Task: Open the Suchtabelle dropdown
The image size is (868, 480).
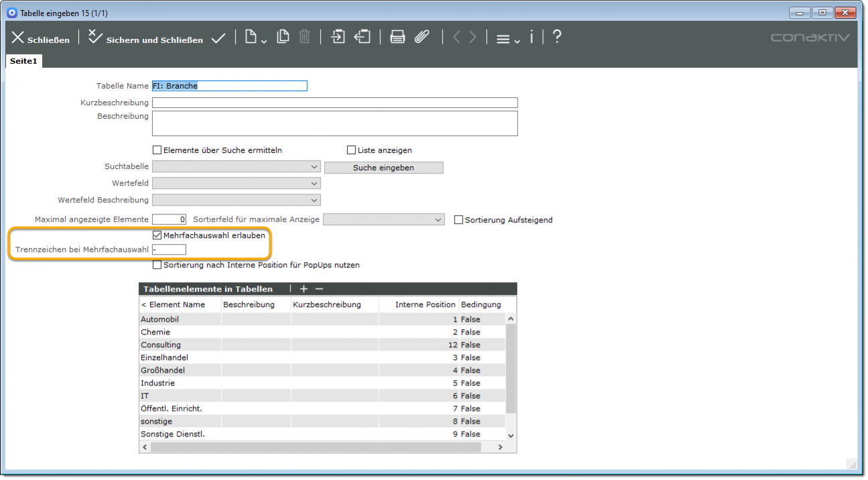Action: (236, 167)
